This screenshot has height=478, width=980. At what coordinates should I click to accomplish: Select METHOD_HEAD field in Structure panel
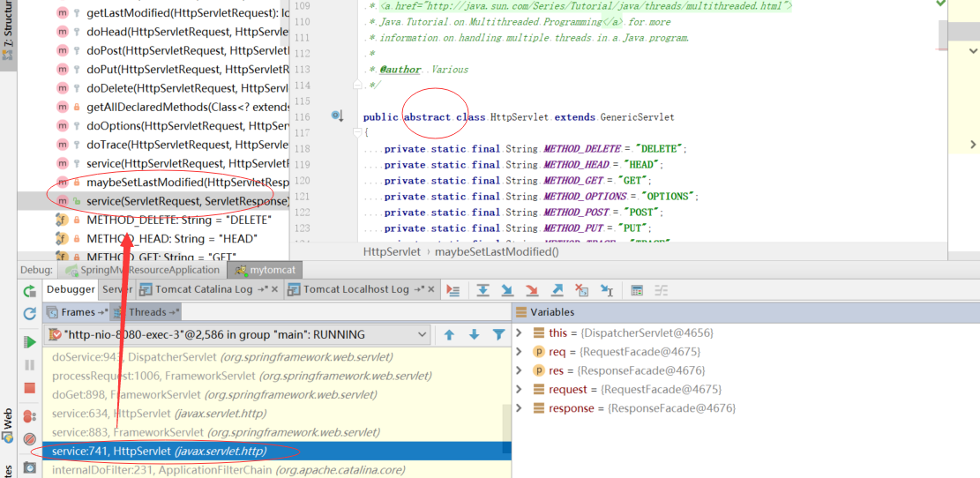pyautogui.click(x=153, y=239)
